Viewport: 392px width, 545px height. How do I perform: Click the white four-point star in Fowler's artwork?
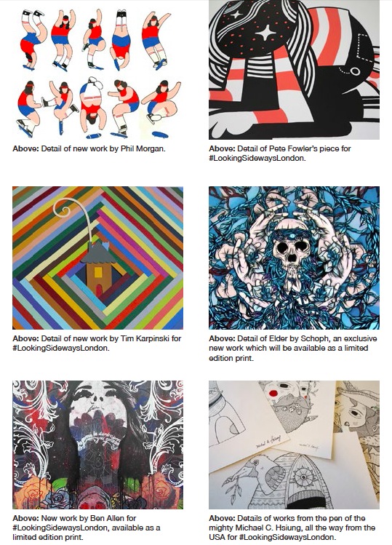(x=266, y=33)
